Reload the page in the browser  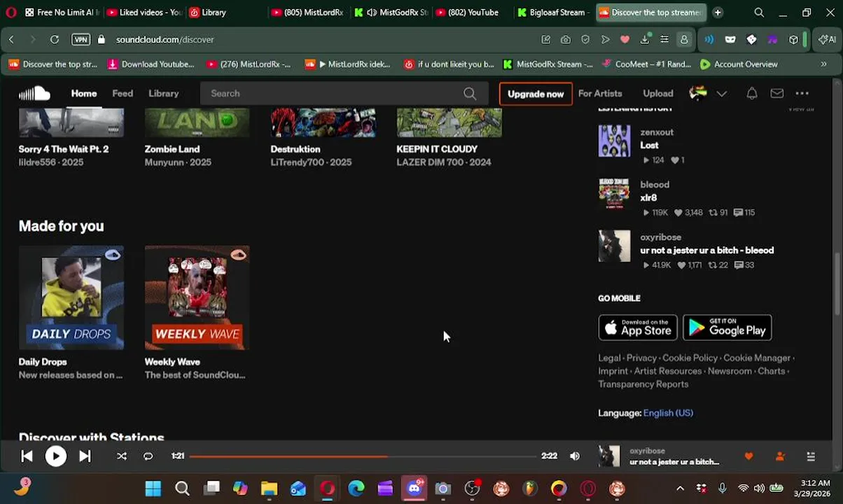point(55,40)
